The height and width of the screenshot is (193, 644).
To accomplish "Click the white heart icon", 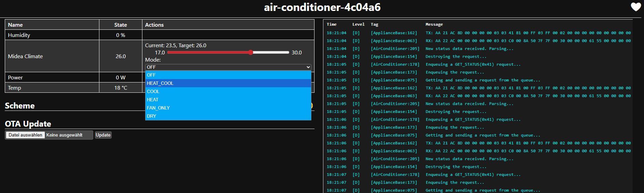I will (x=635, y=7).
